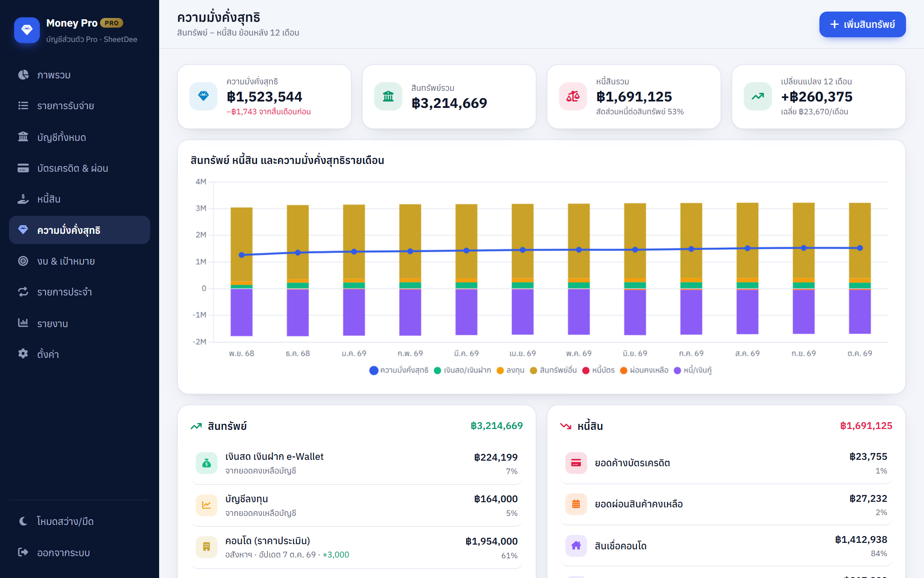Viewport: 924px width, 578px height.
Task: Click the สินทรัพย์รวม bank icon
Action: [388, 96]
